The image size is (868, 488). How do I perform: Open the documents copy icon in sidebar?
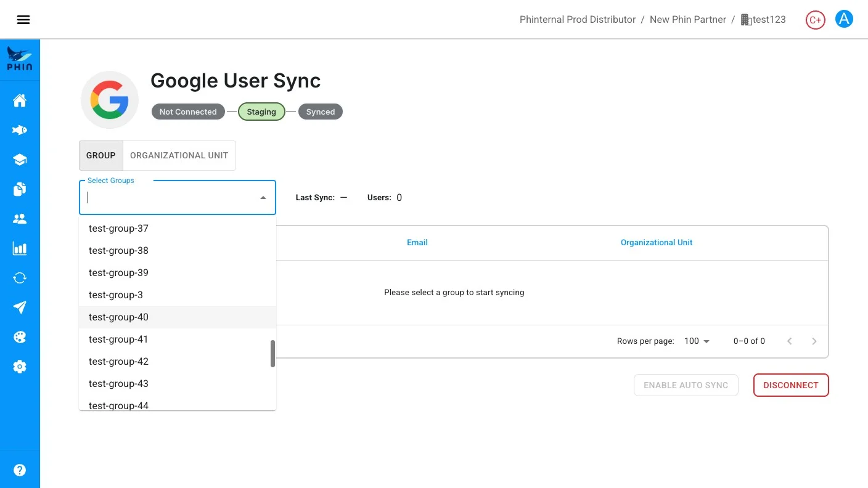tap(20, 189)
